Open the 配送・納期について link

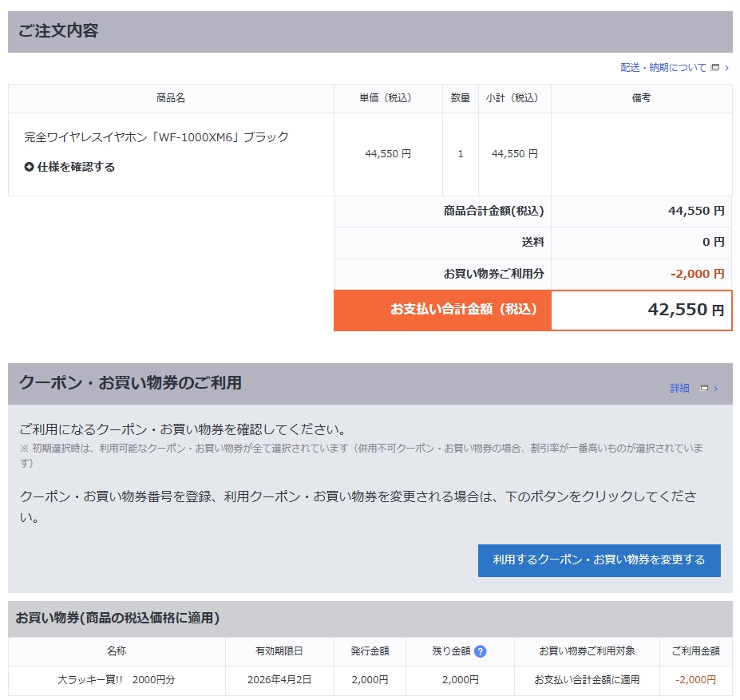663,68
